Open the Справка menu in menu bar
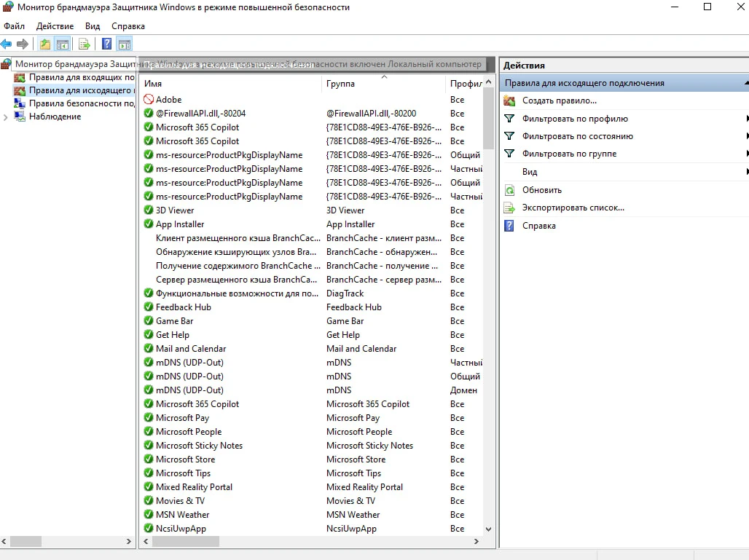This screenshot has height=560, width=749. pos(128,26)
